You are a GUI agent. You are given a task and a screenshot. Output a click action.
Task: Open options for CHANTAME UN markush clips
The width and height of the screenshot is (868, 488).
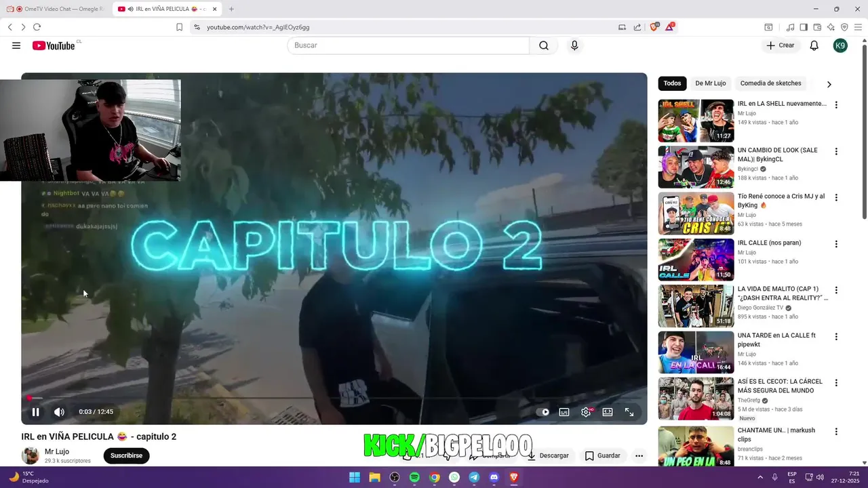836,431
